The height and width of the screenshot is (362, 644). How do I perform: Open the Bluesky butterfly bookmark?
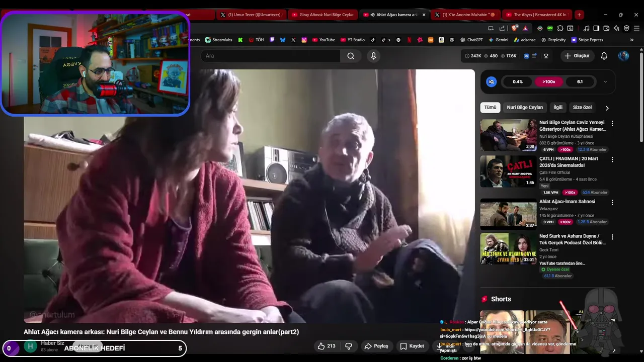(x=283, y=40)
